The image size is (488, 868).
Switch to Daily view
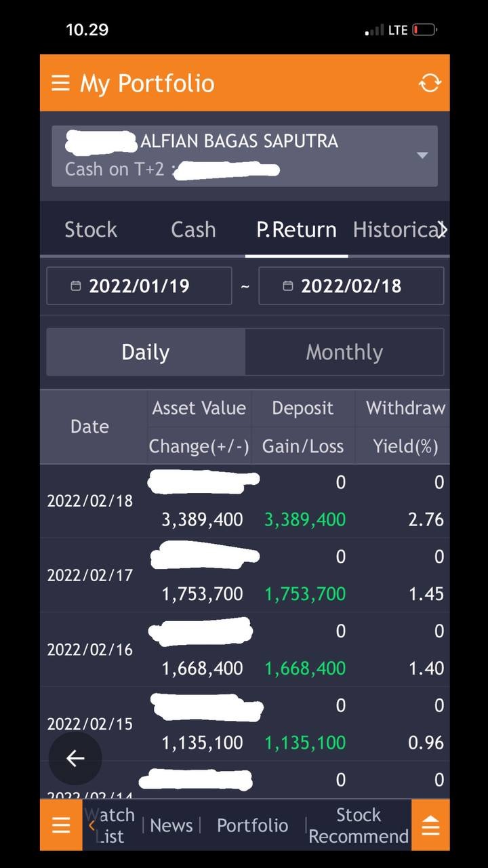tap(146, 353)
